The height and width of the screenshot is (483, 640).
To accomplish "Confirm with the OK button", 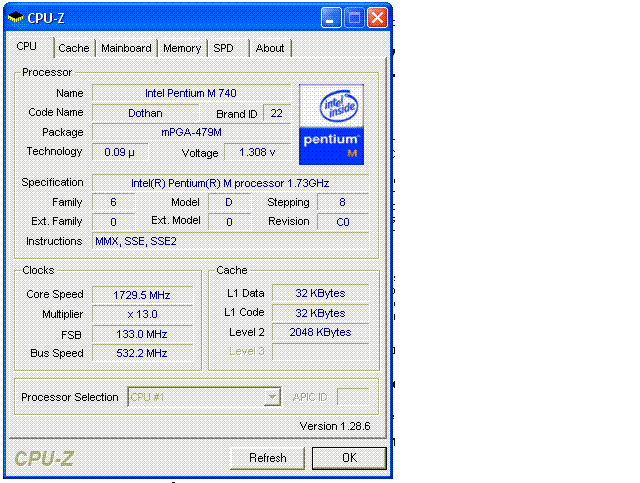I will pos(349,458).
